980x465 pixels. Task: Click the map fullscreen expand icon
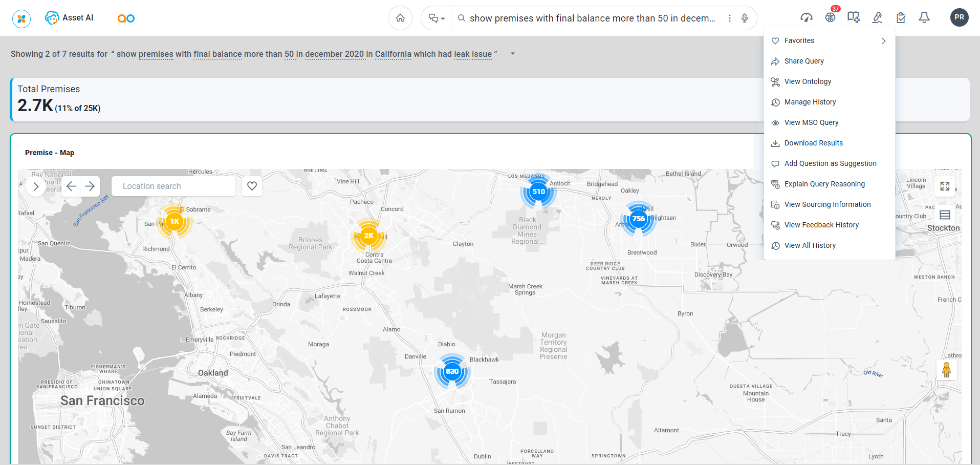(x=945, y=186)
